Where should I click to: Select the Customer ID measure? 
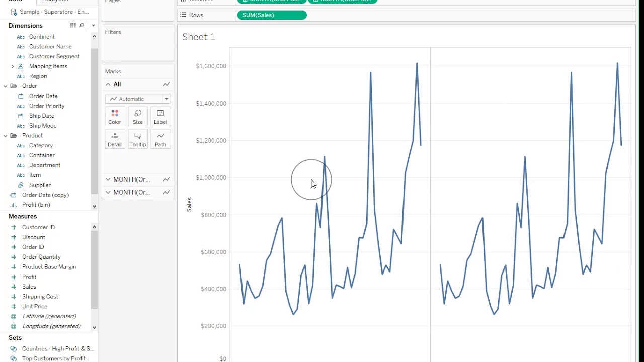pyautogui.click(x=38, y=227)
